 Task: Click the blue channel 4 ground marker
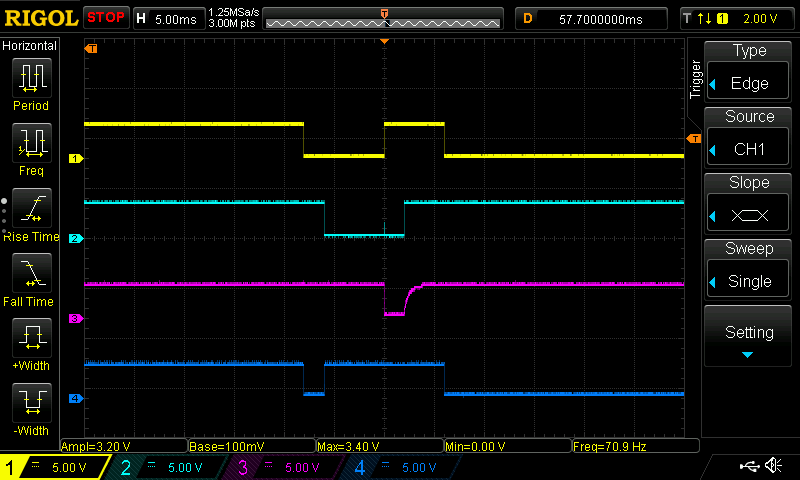pos(76,398)
